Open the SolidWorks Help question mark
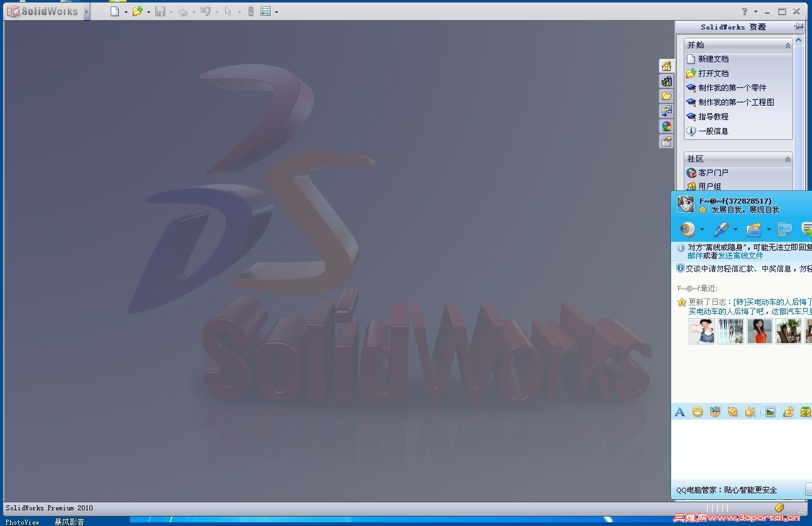Viewport: 812px width, 526px height. click(x=745, y=11)
